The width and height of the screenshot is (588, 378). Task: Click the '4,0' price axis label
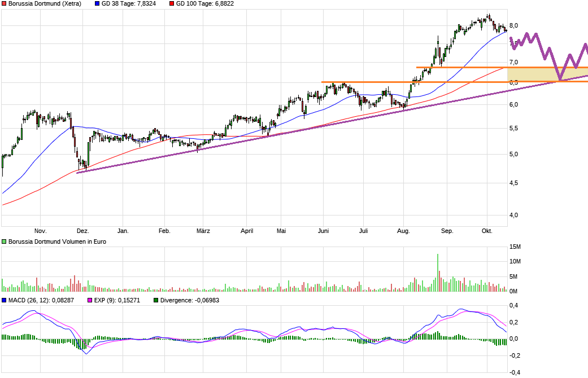514,215
